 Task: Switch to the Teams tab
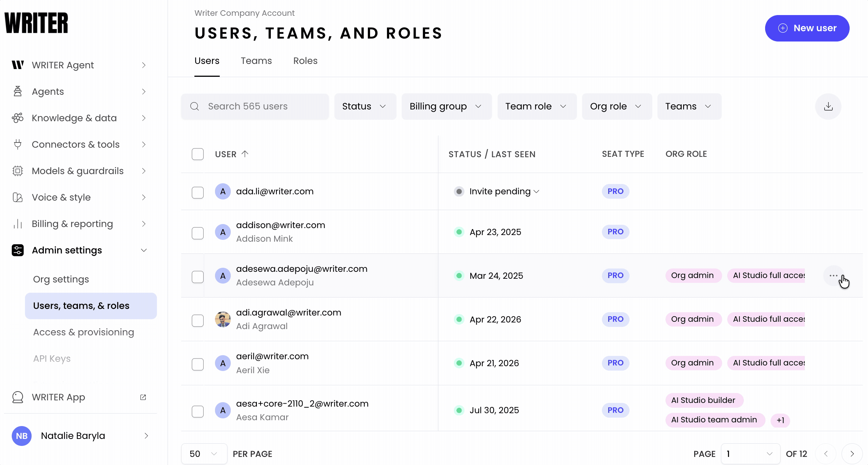point(256,61)
